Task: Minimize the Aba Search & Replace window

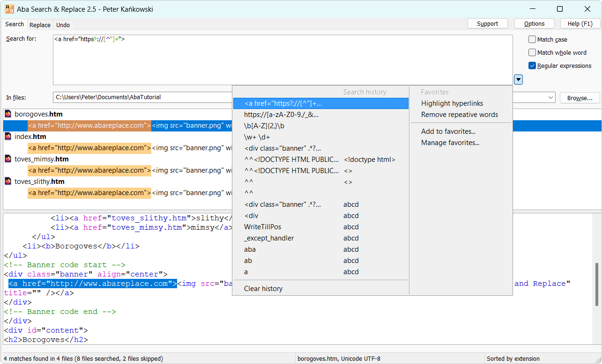Action: click(532, 9)
